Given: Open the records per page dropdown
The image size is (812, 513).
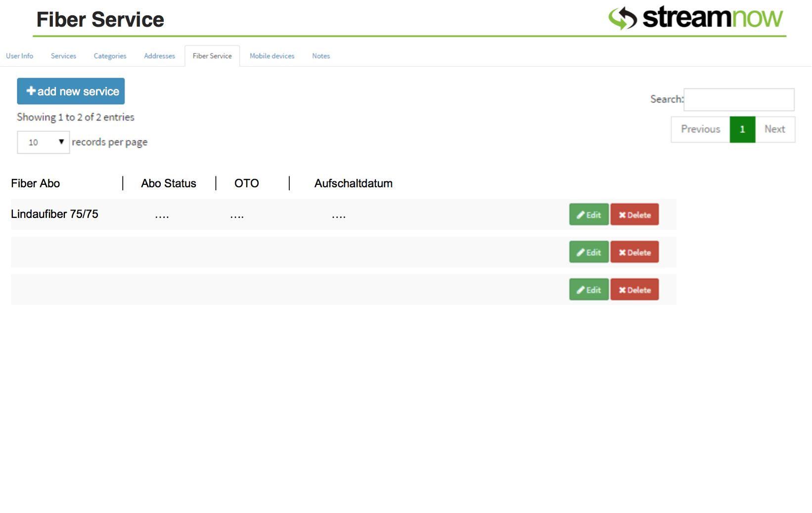Looking at the screenshot, I should (x=44, y=142).
